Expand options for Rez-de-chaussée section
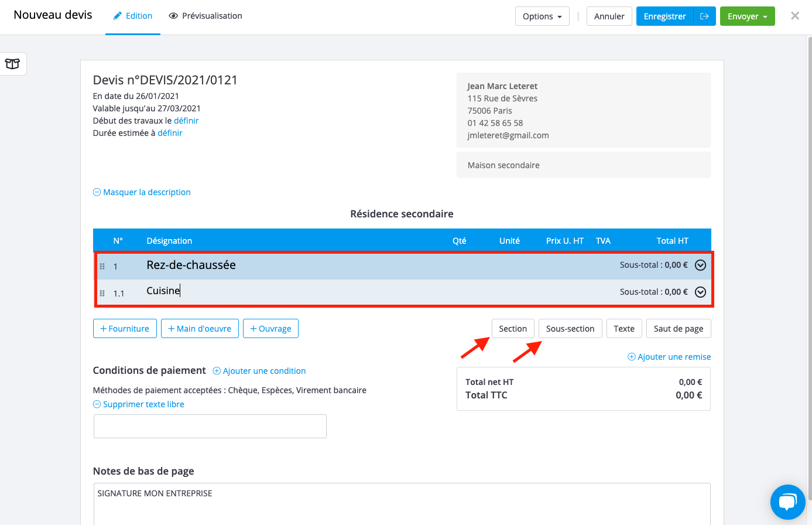 [700, 265]
